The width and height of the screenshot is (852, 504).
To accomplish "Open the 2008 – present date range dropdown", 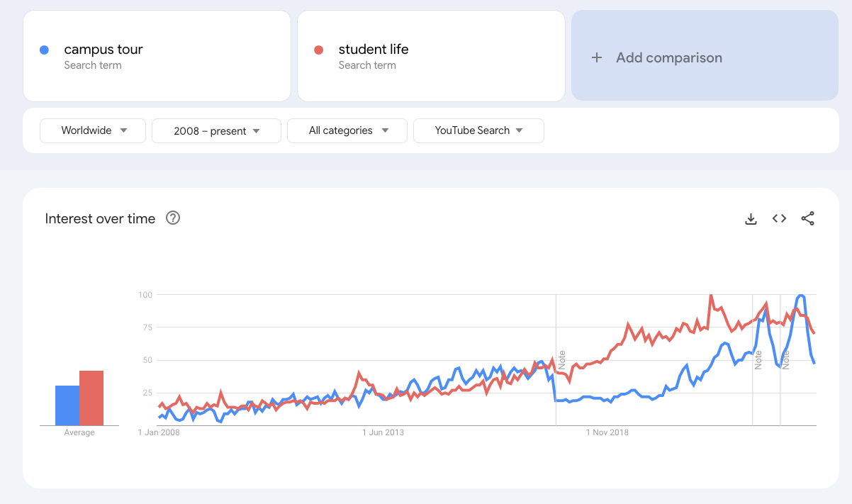I will pyautogui.click(x=216, y=130).
